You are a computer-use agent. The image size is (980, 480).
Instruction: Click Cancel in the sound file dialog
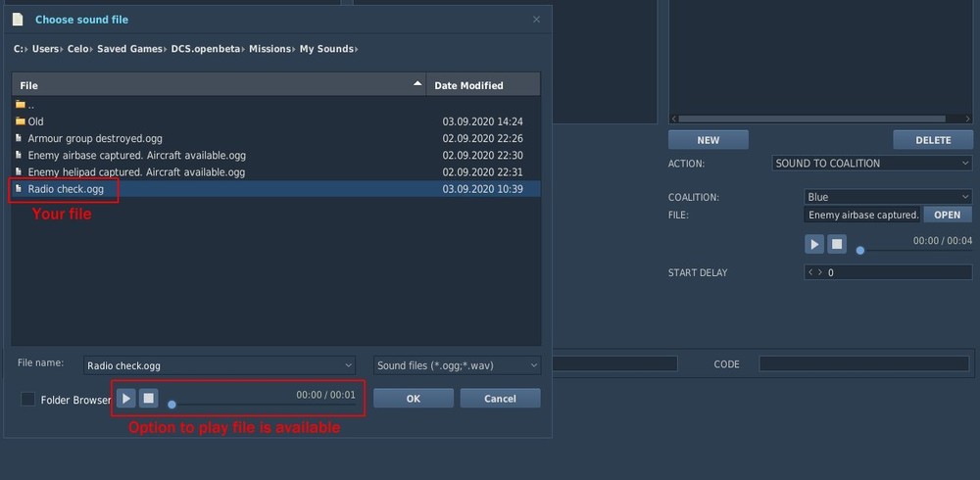point(500,398)
